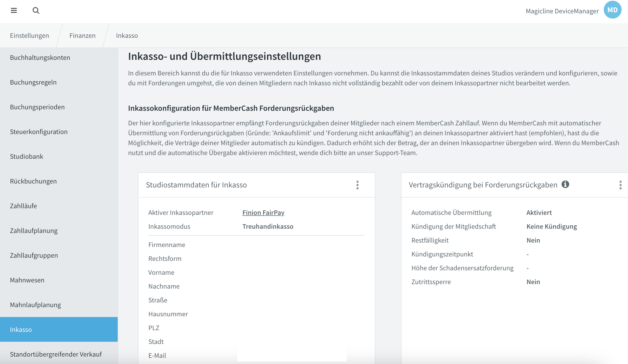Open options menu for Vertragskündigung card
Screen dimensions: 628x364
pyautogui.click(x=620, y=185)
